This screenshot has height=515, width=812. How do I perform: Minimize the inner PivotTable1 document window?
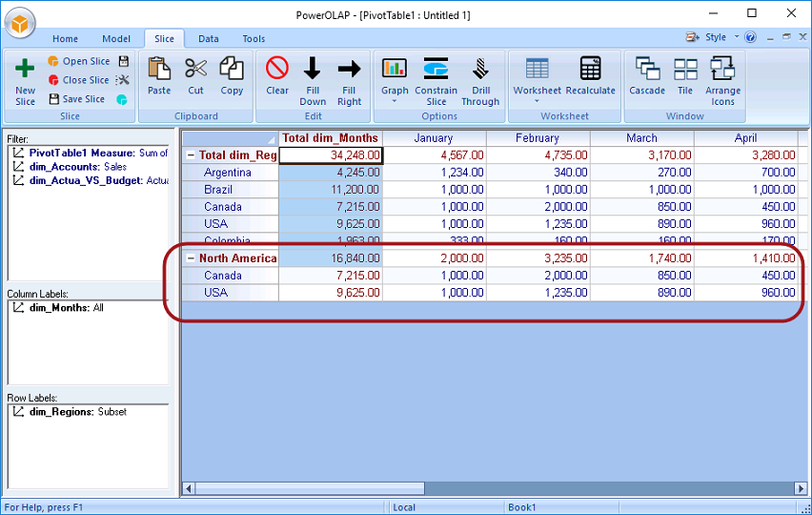(x=770, y=38)
